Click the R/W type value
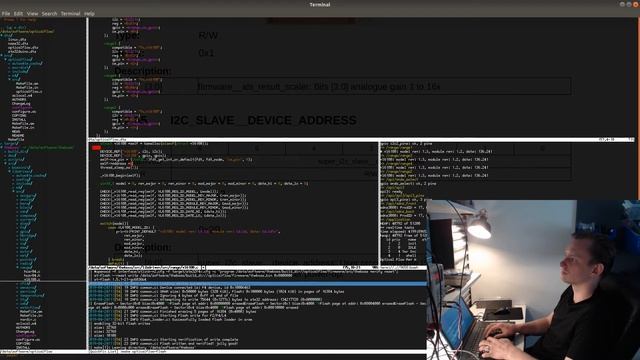640x360 pixels. point(208,36)
